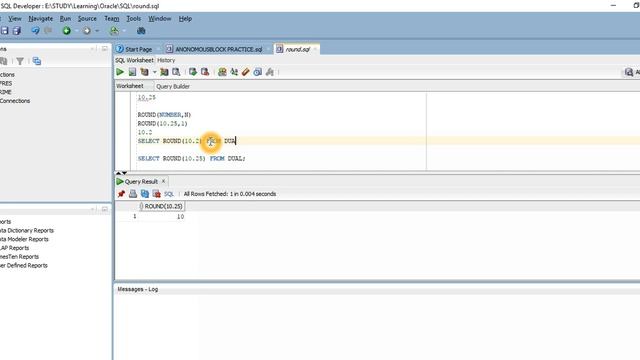Click the connection selector icon at far right
The image size is (640, 360).
coord(629,72)
